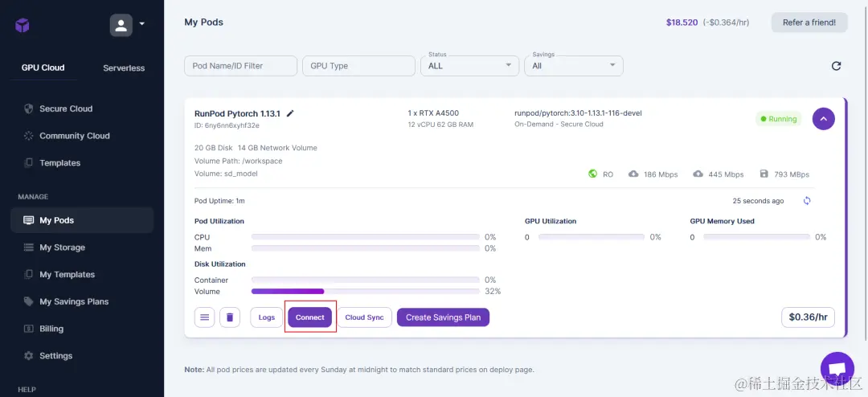Open the pod Logs
The image size is (868, 397).
click(x=266, y=317)
